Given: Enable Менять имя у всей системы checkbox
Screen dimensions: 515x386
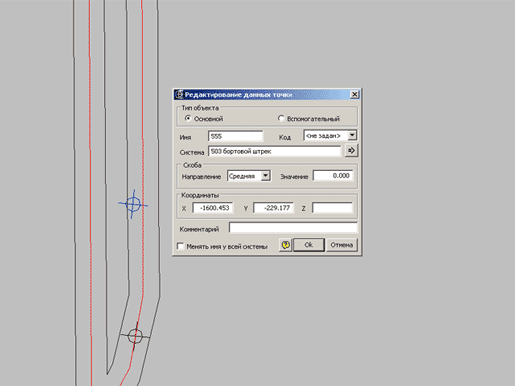Looking at the screenshot, I should pyautogui.click(x=180, y=246).
